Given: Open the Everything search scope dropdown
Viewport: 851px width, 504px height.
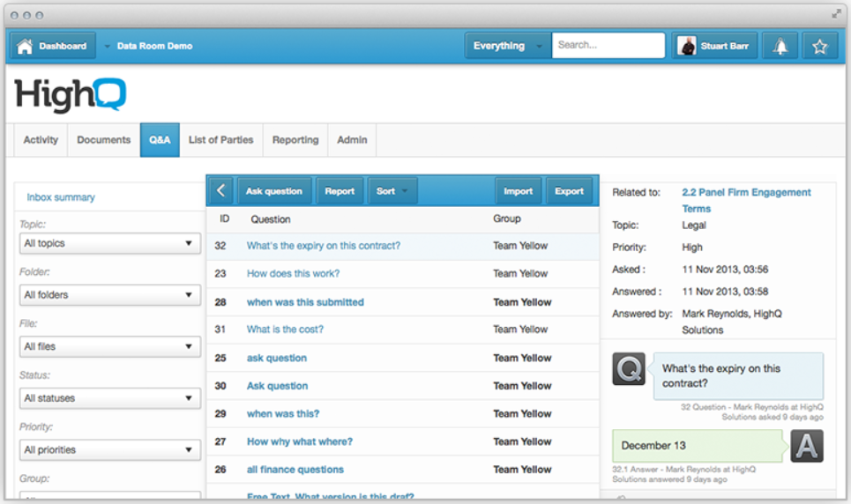Looking at the screenshot, I should click(x=539, y=46).
